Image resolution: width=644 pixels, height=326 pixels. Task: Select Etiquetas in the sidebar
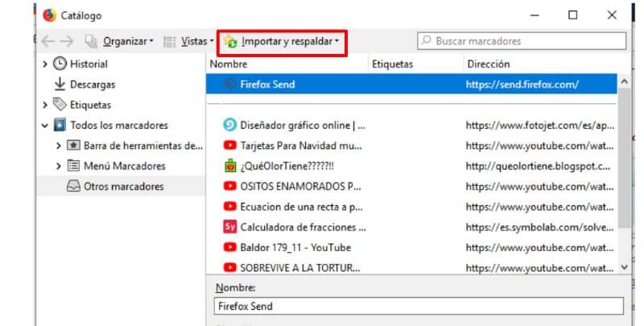(x=90, y=105)
